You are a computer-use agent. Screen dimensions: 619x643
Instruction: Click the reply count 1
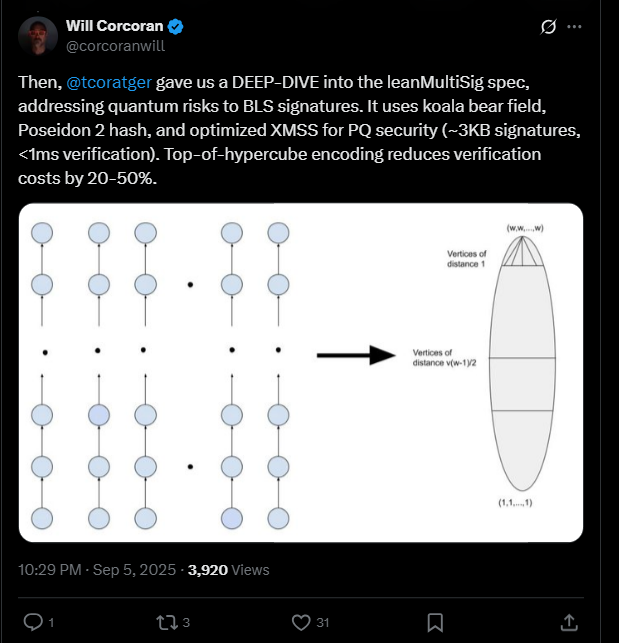pos(51,622)
